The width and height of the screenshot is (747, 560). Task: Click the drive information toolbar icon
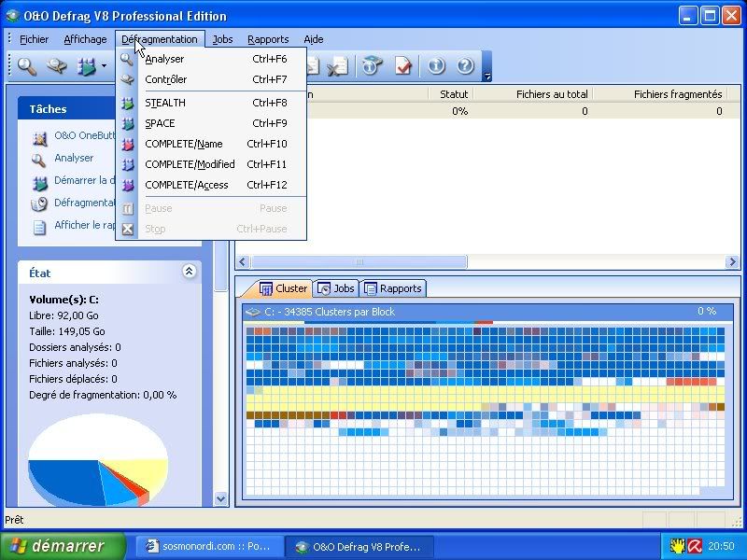pyautogui.click(x=373, y=66)
